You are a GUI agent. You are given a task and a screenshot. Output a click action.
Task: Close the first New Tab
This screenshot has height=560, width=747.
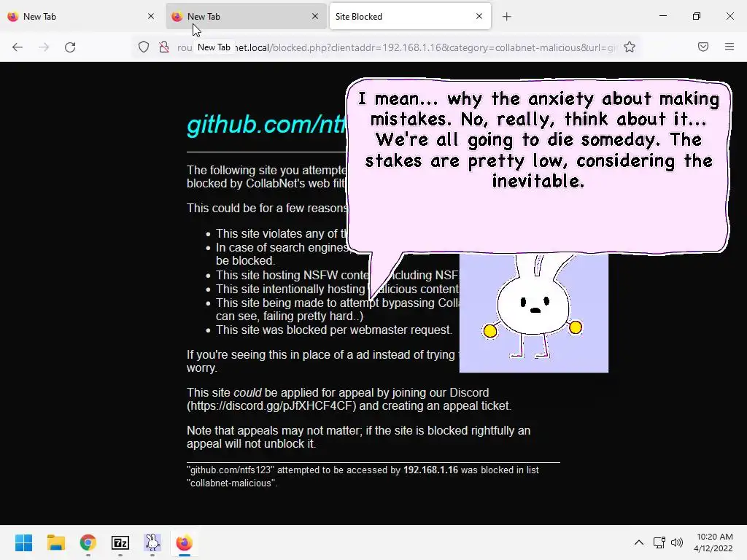pyautogui.click(x=151, y=16)
